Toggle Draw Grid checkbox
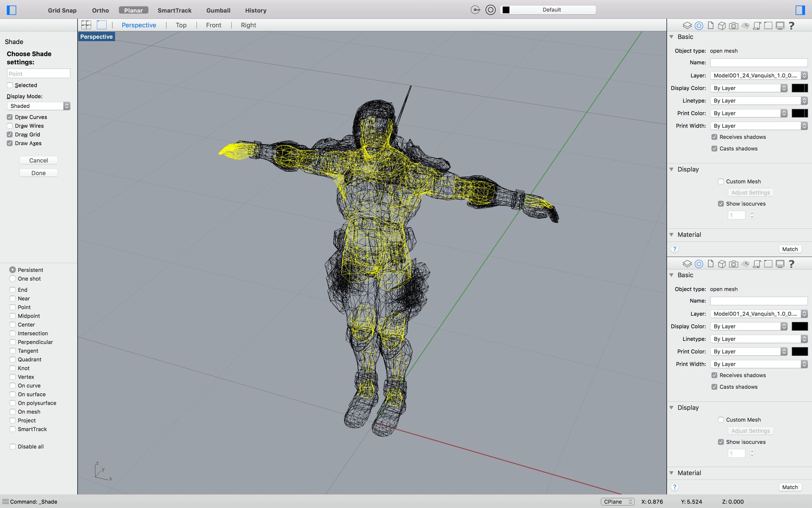812x508 pixels. click(10, 135)
